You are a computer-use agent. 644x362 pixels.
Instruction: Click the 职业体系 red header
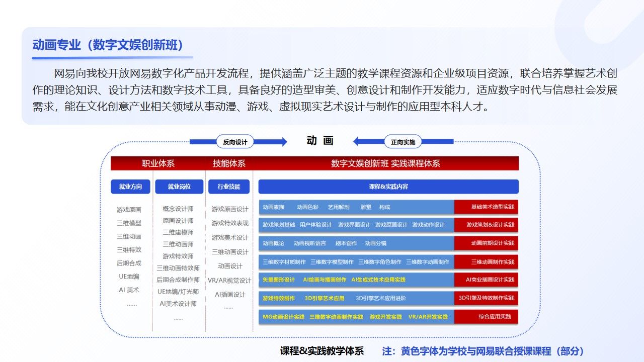(x=158, y=163)
